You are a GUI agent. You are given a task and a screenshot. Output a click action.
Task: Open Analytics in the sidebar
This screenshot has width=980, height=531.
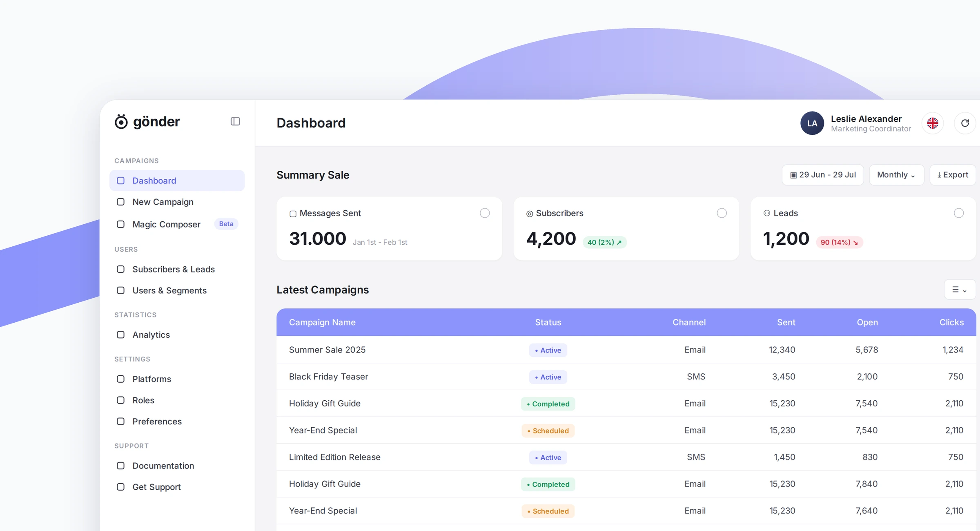click(x=177, y=335)
